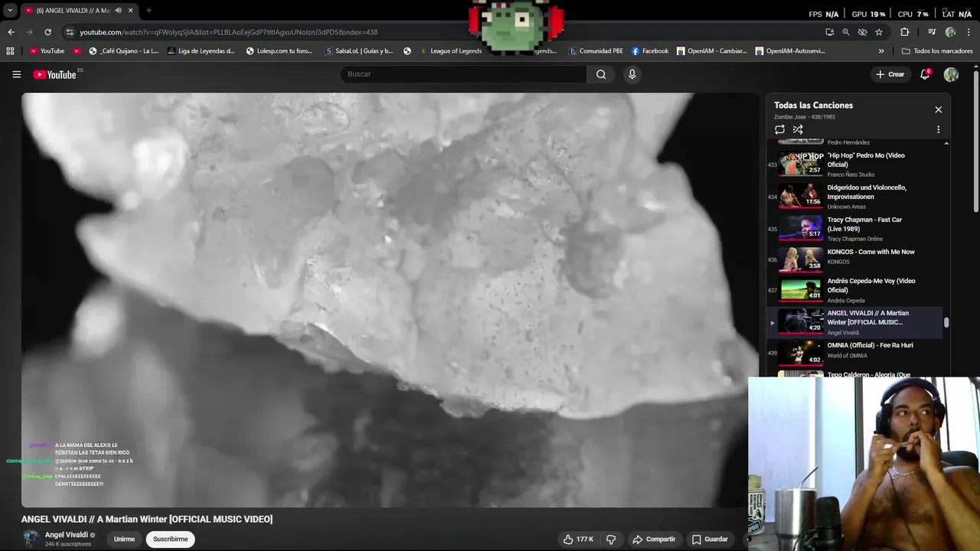The width and height of the screenshot is (980, 551).
Task: Toggle playlist shuffle
Action: pyautogui.click(x=798, y=130)
